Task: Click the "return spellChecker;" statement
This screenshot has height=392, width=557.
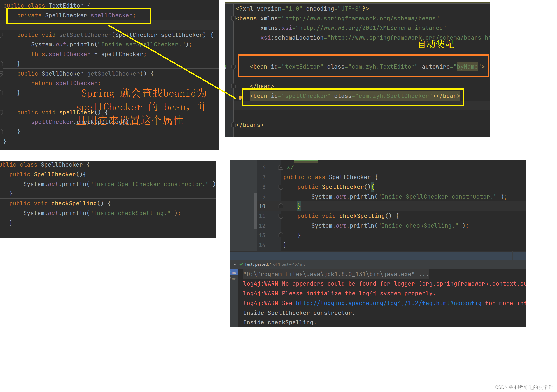Action: point(66,83)
